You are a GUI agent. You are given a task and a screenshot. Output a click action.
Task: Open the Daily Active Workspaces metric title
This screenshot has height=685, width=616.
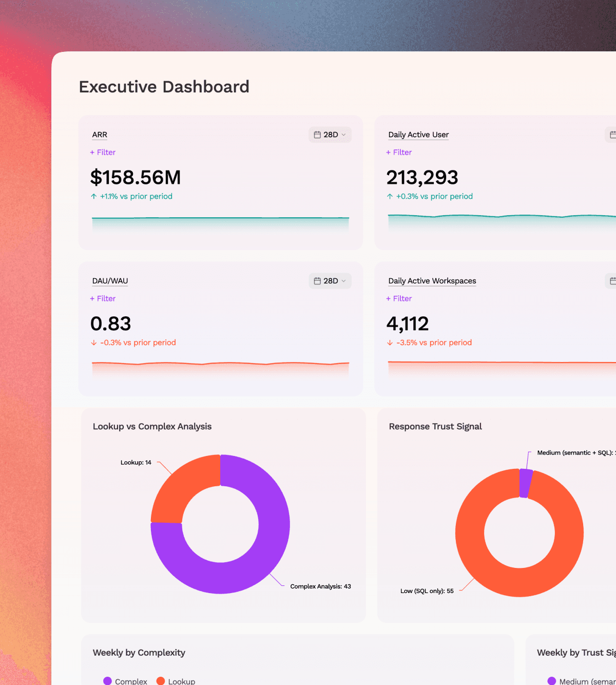click(432, 281)
